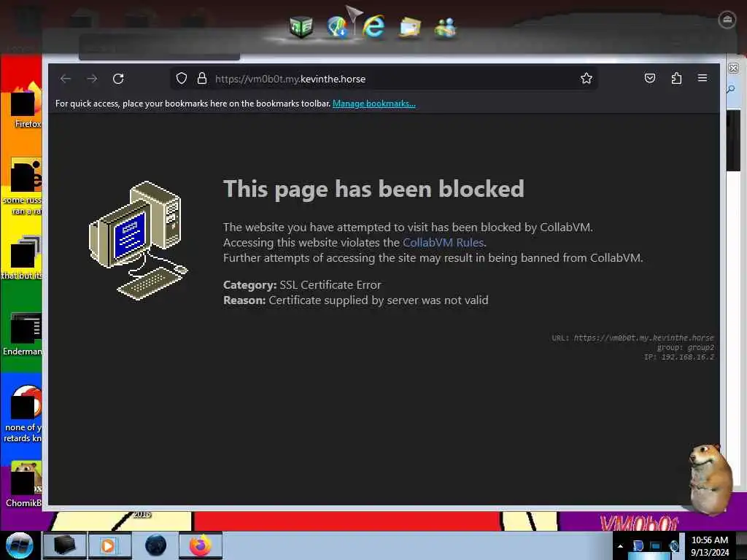Screen dimensions: 747x560
Task: Click the 'This page has been blocked' heading
Action: tap(374, 189)
